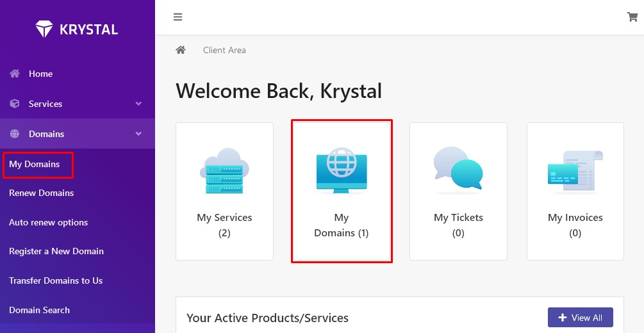Click the Client Area breadcrumb link

pos(224,50)
